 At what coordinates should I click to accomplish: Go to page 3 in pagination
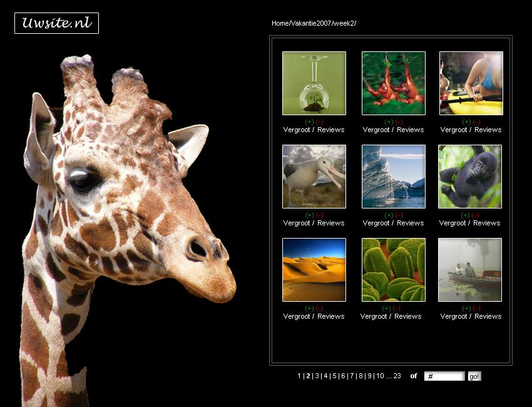[x=317, y=376]
